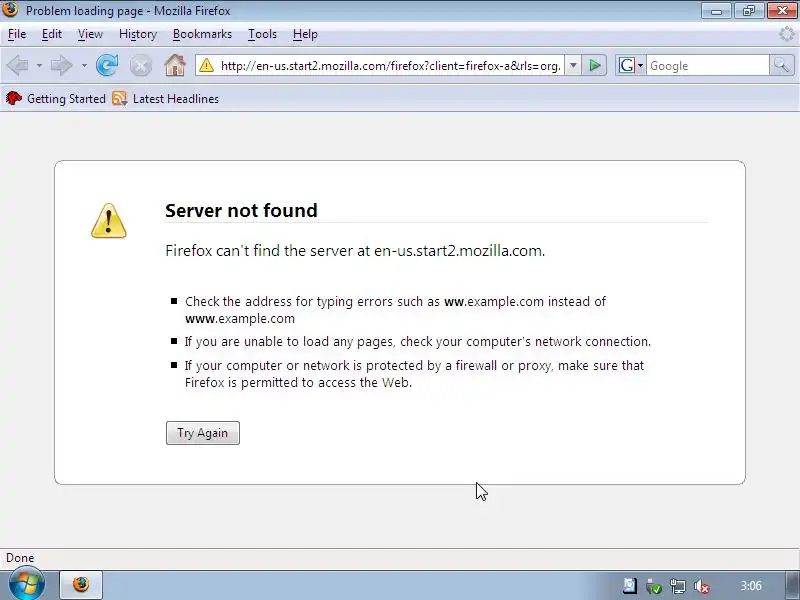Open the Bookmarks menu

202,34
